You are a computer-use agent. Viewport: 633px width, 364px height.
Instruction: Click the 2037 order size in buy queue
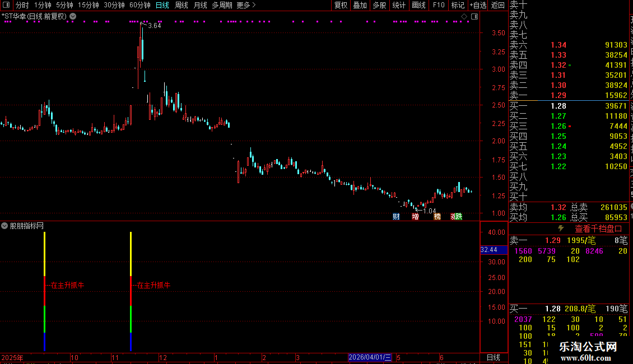click(x=523, y=319)
